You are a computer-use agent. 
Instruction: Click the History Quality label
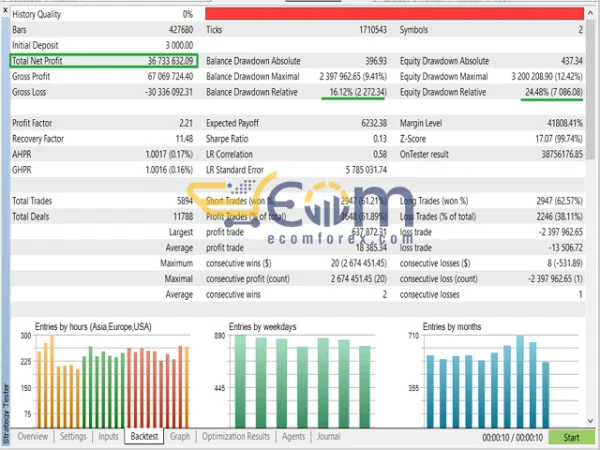(x=36, y=14)
